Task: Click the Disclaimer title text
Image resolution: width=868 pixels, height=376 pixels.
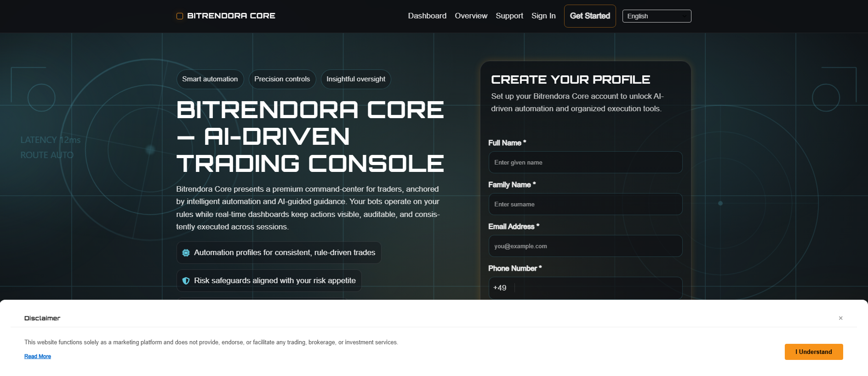Action: pyautogui.click(x=42, y=318)
